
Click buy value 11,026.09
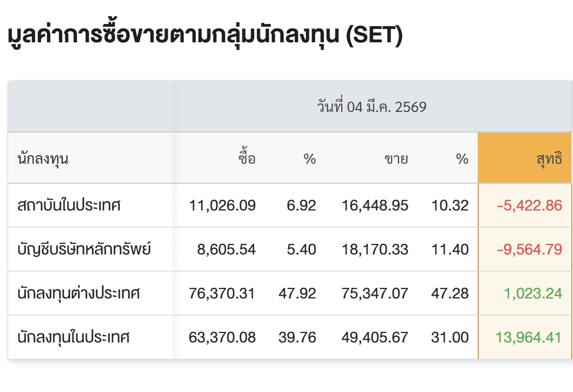click(222, 205)
